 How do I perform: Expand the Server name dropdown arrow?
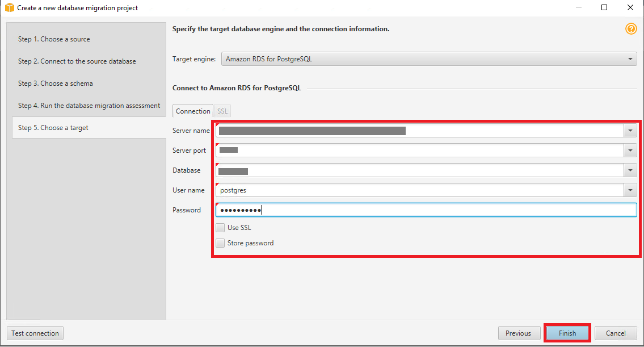click(630, 131)
